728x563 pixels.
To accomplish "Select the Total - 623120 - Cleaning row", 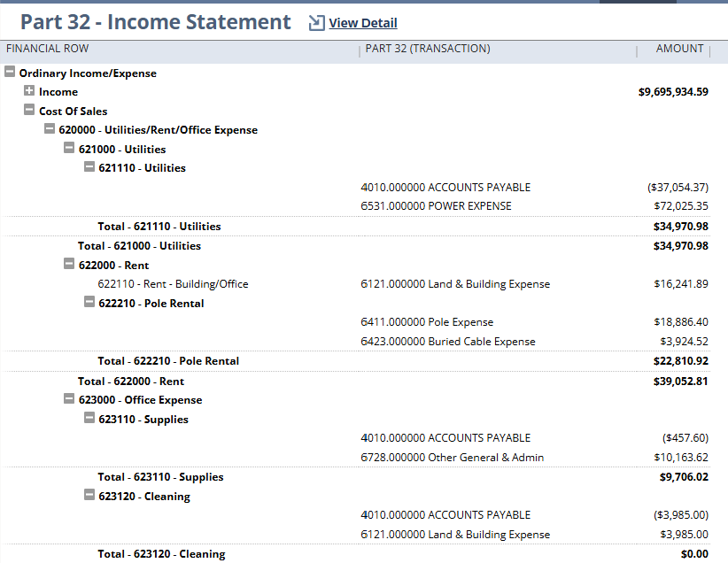I will pos(356,554).
